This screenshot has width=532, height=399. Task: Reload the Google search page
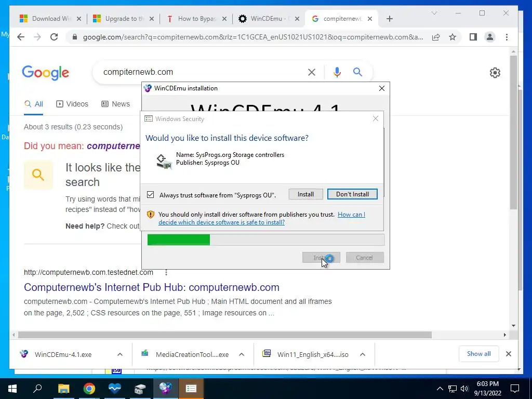(54, 37)
